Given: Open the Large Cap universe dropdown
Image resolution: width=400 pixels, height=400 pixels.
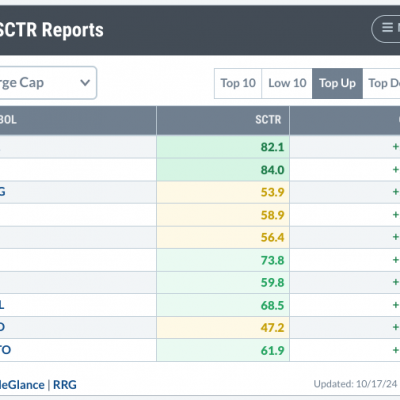Looking at the screenshot, I should (48, 83).
